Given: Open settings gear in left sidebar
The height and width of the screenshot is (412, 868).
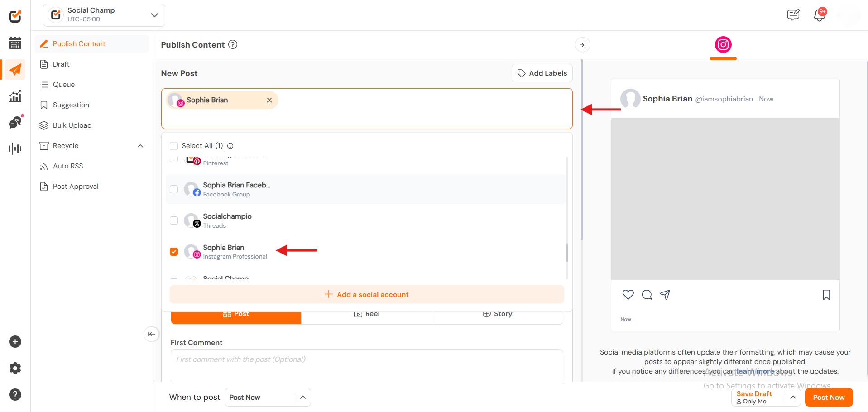Looking at the screenshot, I should tap(15, 369).
